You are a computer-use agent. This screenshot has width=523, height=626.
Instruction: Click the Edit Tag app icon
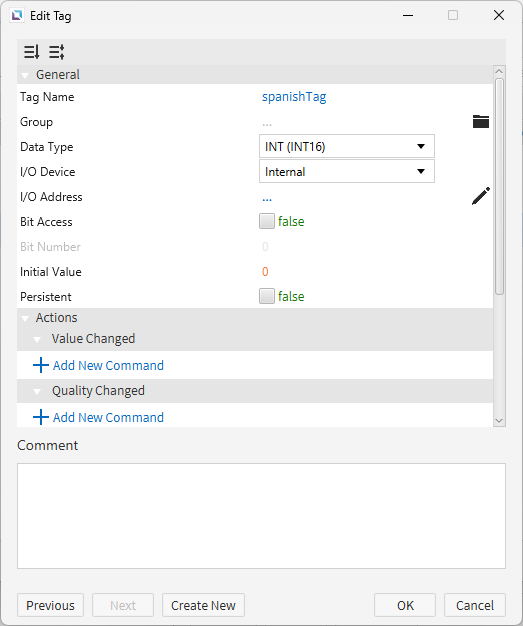[17, 16]
